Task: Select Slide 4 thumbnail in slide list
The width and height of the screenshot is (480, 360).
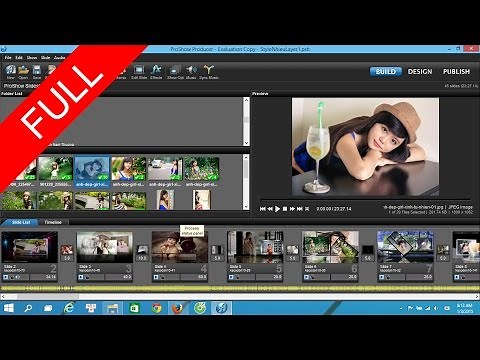Action: point(180,247)
